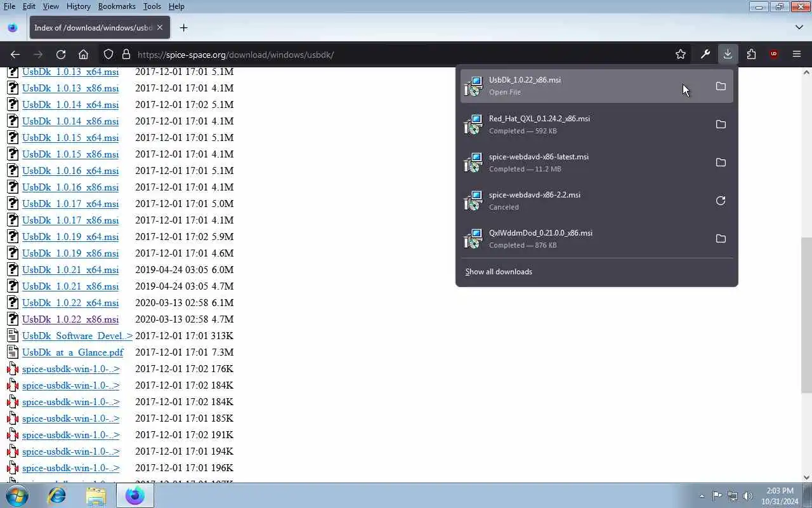Expand the list all tabs chevron

[x=799, y=28]
